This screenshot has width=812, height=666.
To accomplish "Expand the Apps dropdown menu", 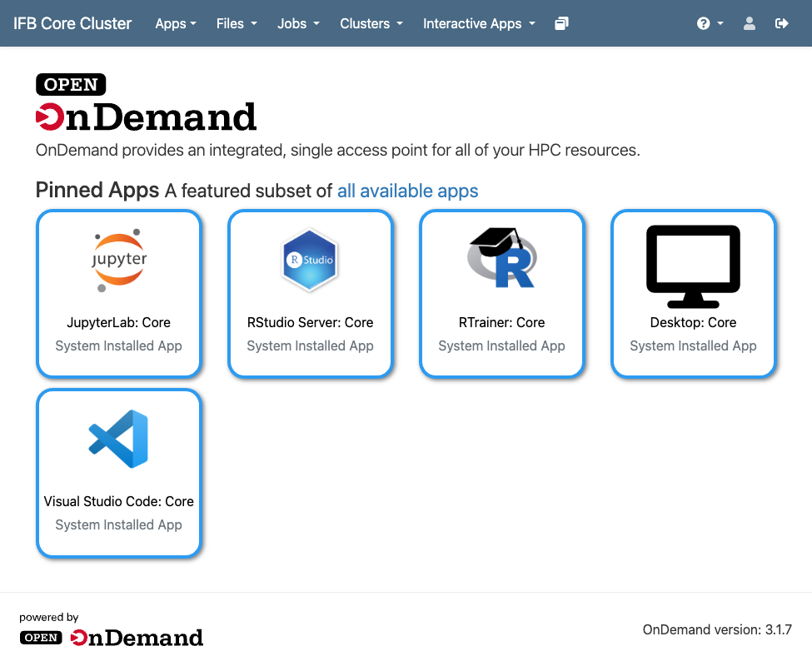I will coord(176,23).
